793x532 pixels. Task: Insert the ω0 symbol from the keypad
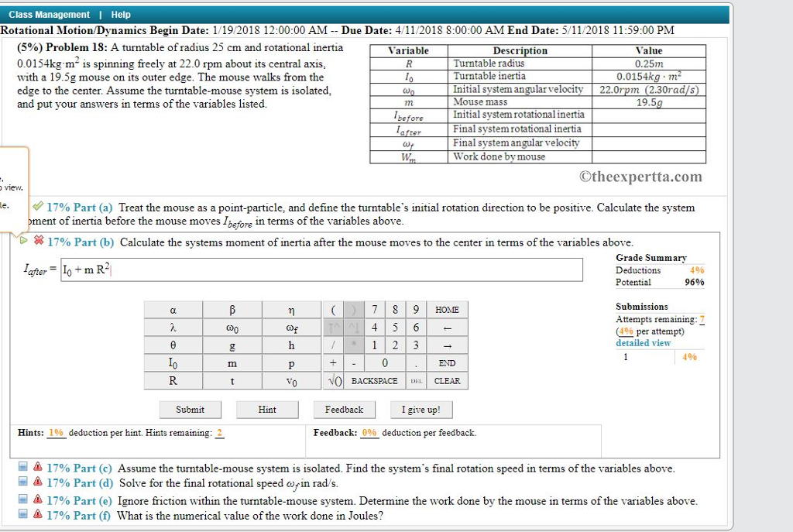[x=231, y=327]
